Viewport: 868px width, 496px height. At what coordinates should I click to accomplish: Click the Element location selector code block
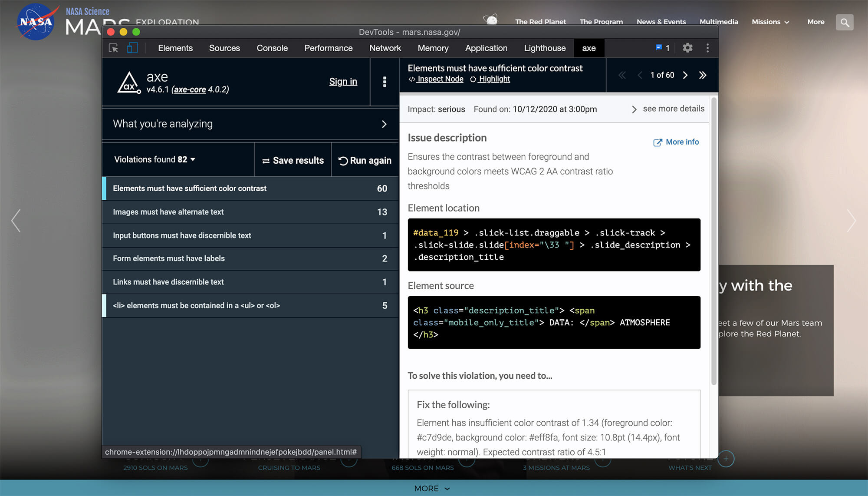click(554, 245)
